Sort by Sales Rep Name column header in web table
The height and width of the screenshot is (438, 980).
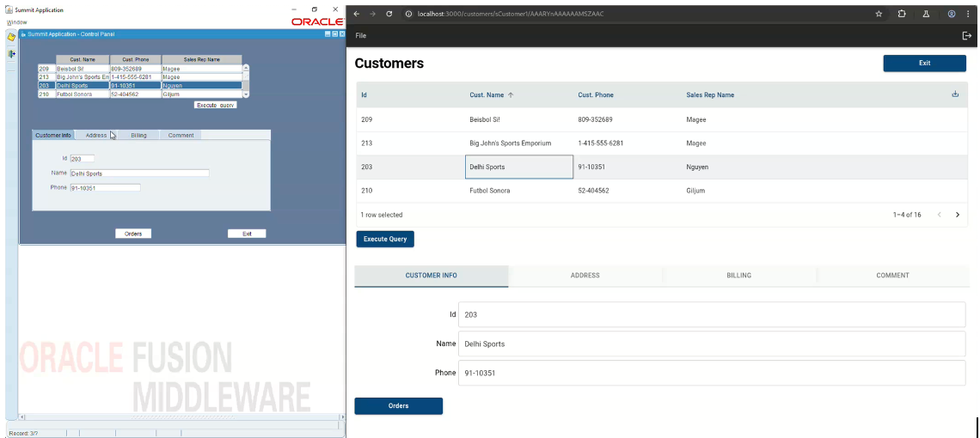710,95
